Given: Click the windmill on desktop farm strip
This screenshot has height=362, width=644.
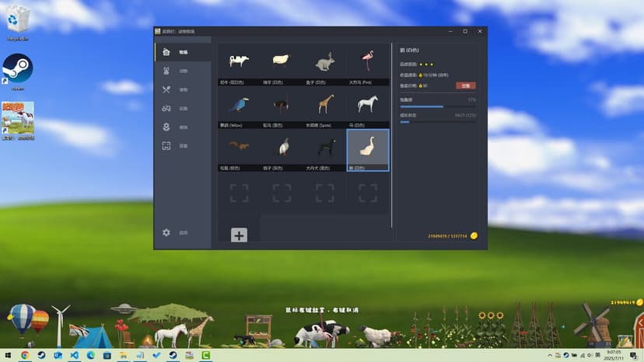Looking at the screenshot, I should 593,325.
